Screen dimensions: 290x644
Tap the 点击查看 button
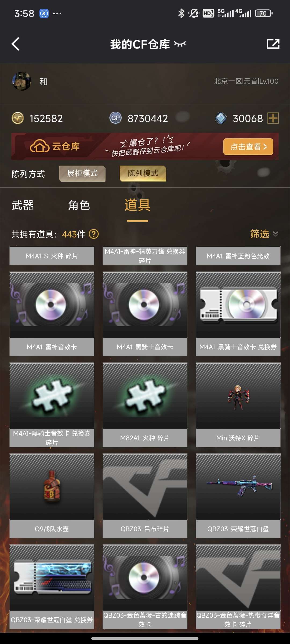click(x=248, y=147)
